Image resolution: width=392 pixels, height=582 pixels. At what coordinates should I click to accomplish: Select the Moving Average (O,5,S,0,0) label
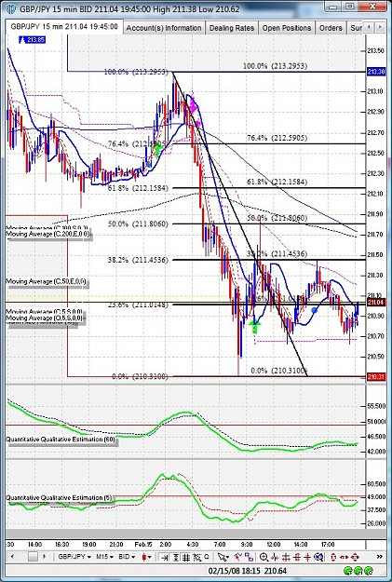(45, 318)
